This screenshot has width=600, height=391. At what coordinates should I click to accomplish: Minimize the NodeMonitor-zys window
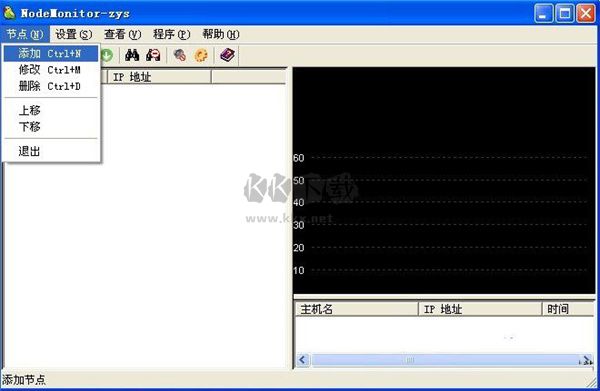(543, 13)
